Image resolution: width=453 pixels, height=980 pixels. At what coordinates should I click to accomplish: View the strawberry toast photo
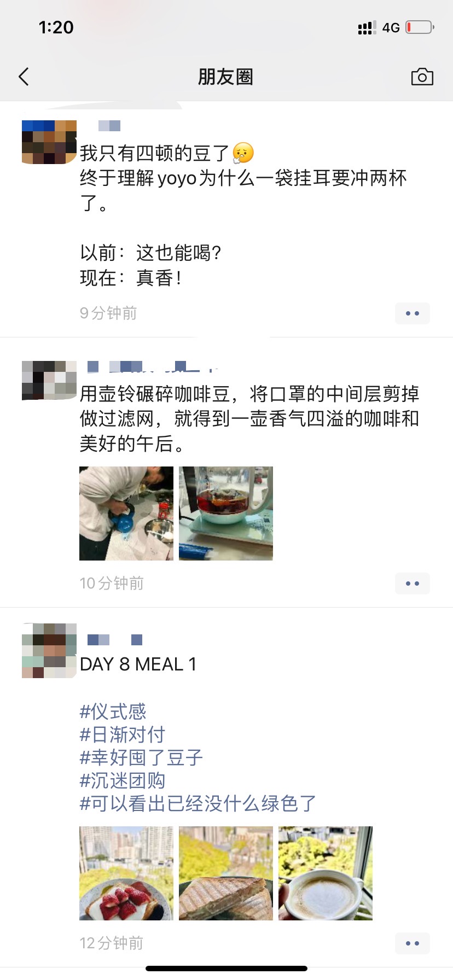point(126,873)
